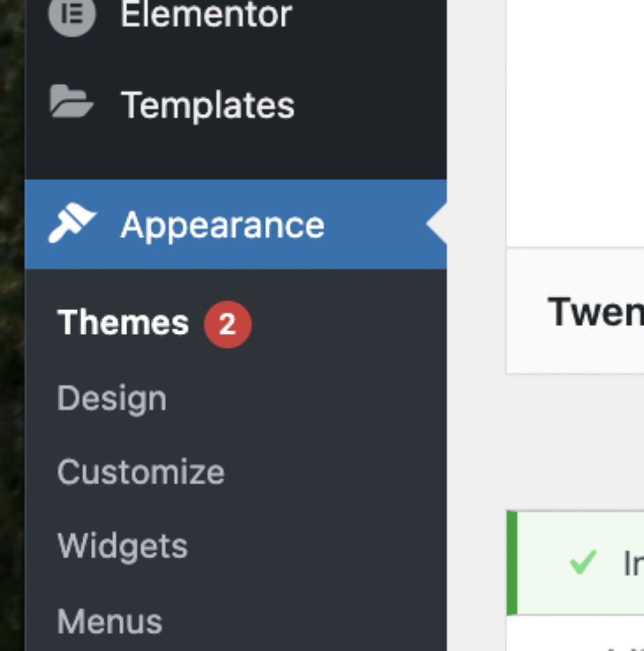This screenshot has height=651, width=644.
Task: Go to the Themes submenu link
Action: (123, 323)
